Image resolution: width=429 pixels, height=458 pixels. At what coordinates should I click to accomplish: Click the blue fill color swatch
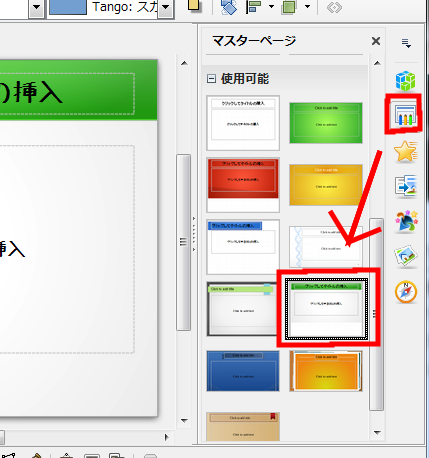[68, 7]
